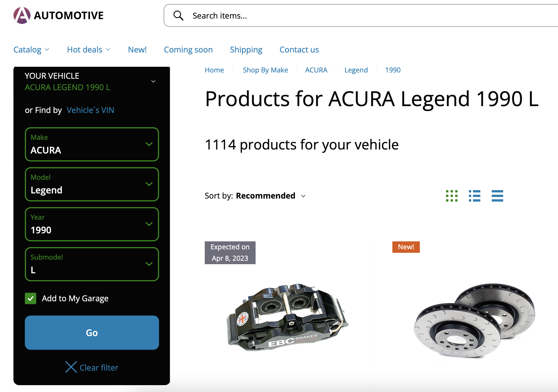Open the Vehicle's VIN link
Image resolution: width=558 pixels, height=392 pixels.
point(90,110)
